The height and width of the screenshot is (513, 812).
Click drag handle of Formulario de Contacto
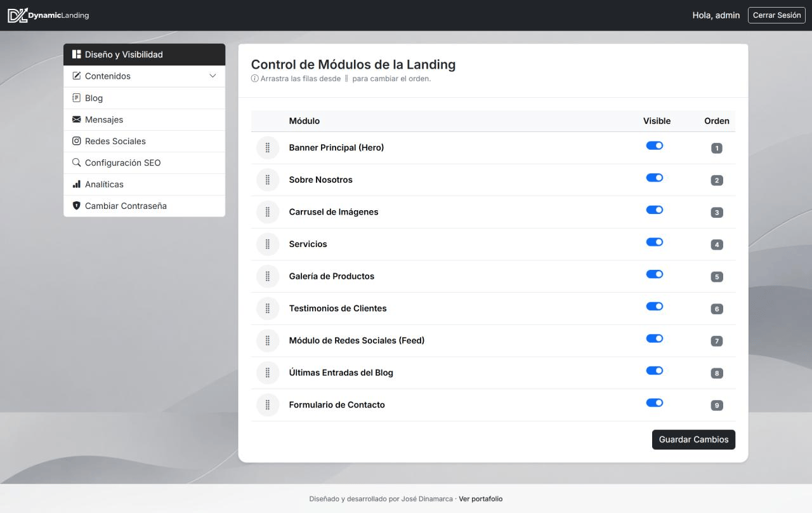(268, 405)
